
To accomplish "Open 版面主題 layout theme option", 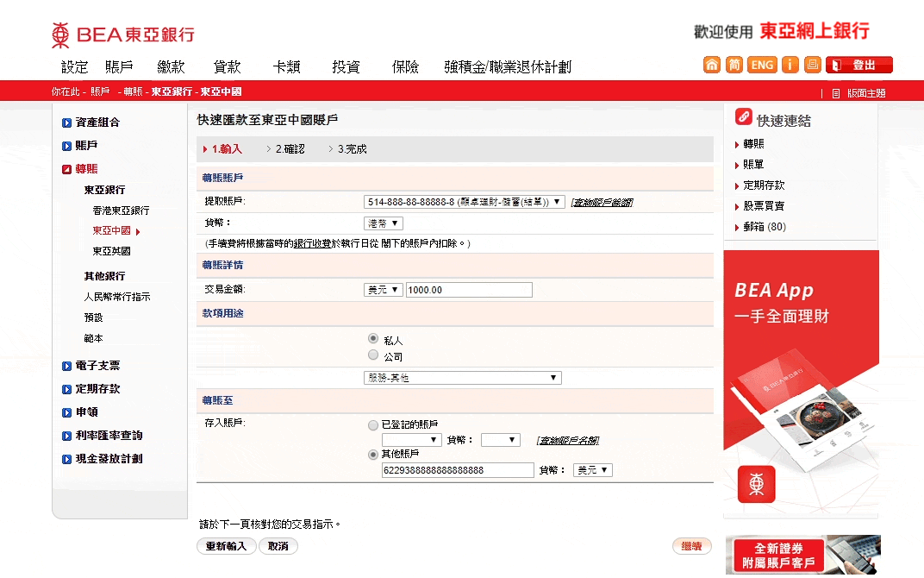I will [x=866, y=93].
